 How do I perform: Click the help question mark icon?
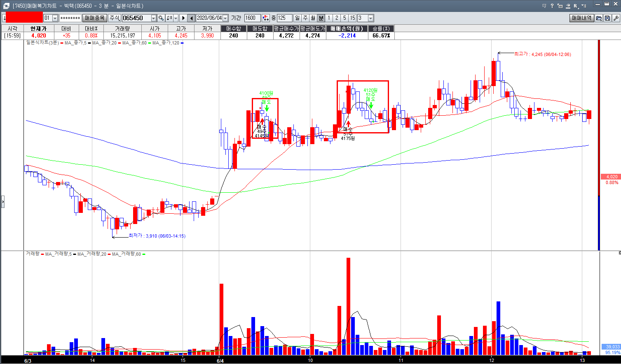(552, 6)
